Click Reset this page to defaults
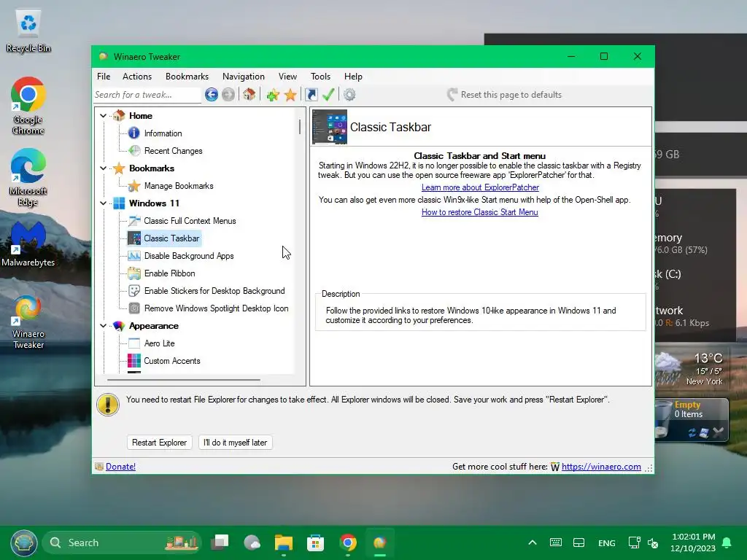 coord(504,94)
